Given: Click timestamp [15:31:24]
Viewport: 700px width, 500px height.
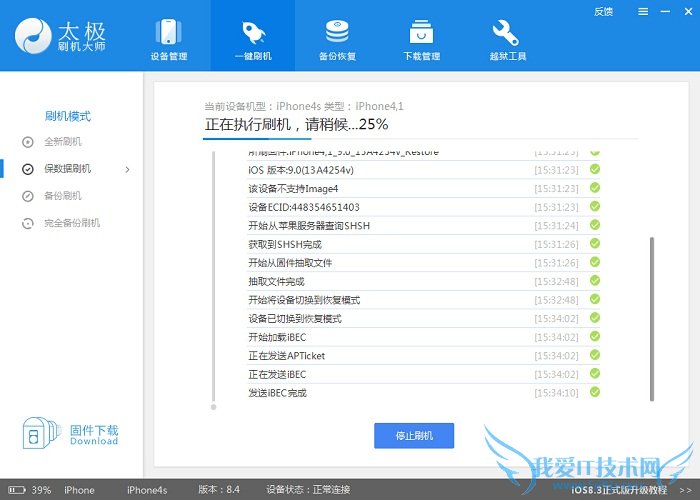Looking at the screenshot, I should [556, 226].
